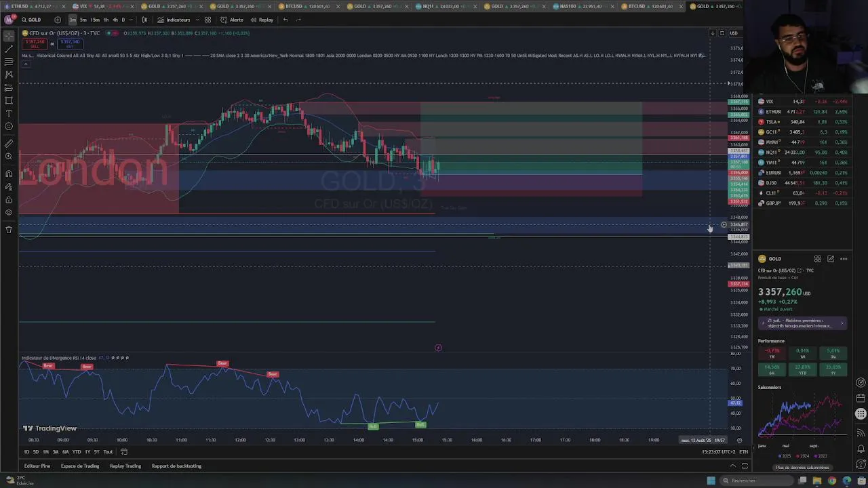Create an alert with the Alerte button
This screenshot has width=868, height=488.
point(232,20)
